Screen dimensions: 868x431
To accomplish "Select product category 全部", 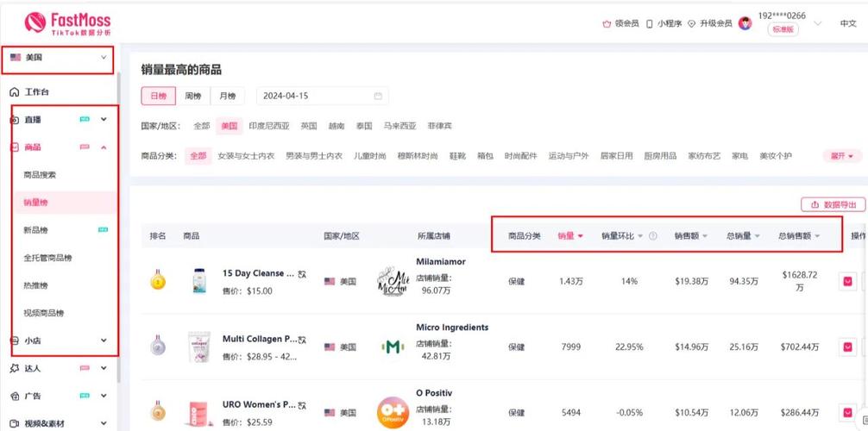I will pyautogui.click(x=198, y=156).
